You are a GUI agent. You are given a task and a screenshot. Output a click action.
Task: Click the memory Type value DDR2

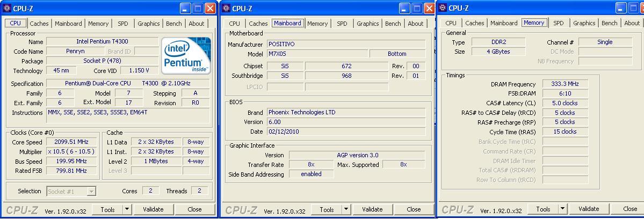(x=498, y=42)
